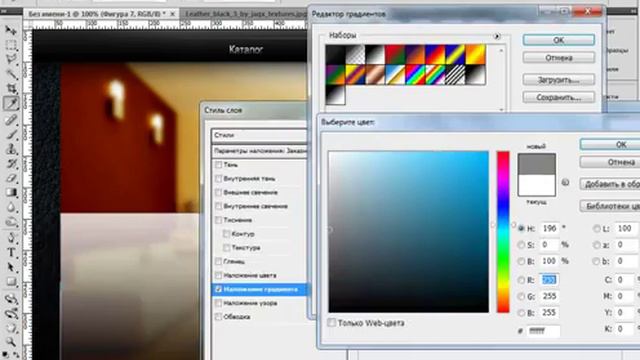Select the 3D Object Rotate tool
The image size is (640, 360).
(x=11, y=299)
